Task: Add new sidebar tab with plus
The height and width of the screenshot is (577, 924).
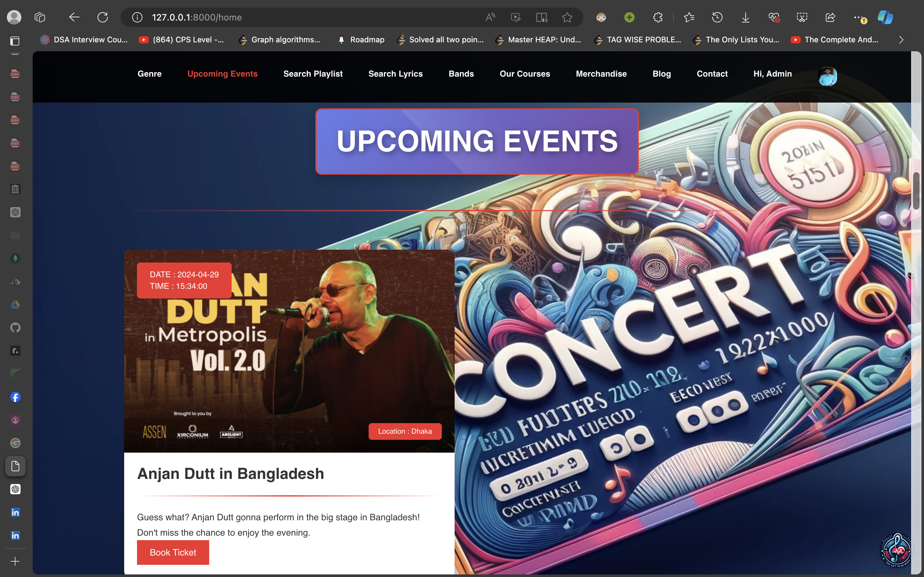Action: 15,561
